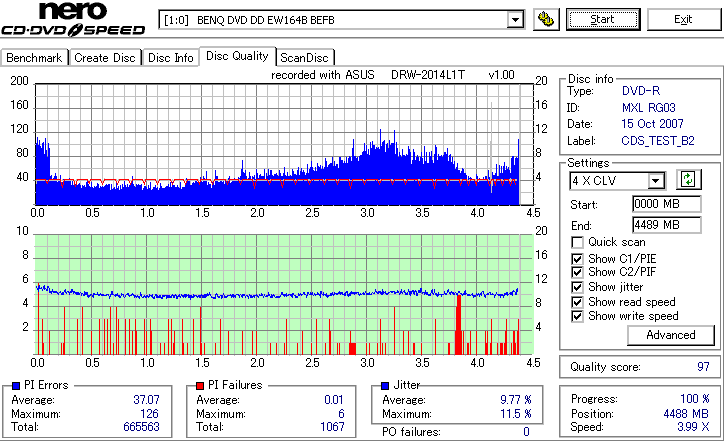The image size is (724, 441).
Task: Click the Nero CD-DVD Speed logo
Action: click(73, 19)
